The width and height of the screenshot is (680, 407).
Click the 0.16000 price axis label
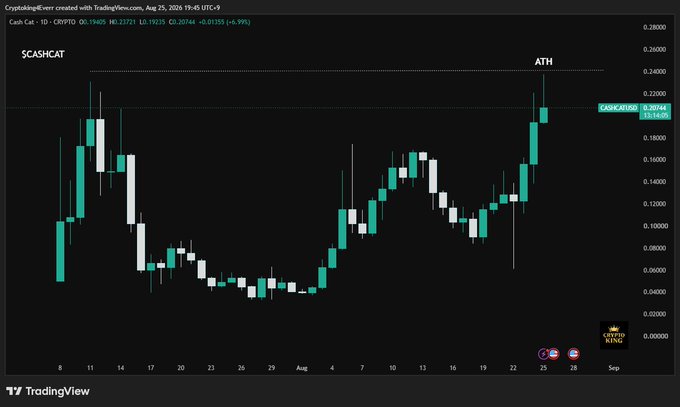point(654,159)
